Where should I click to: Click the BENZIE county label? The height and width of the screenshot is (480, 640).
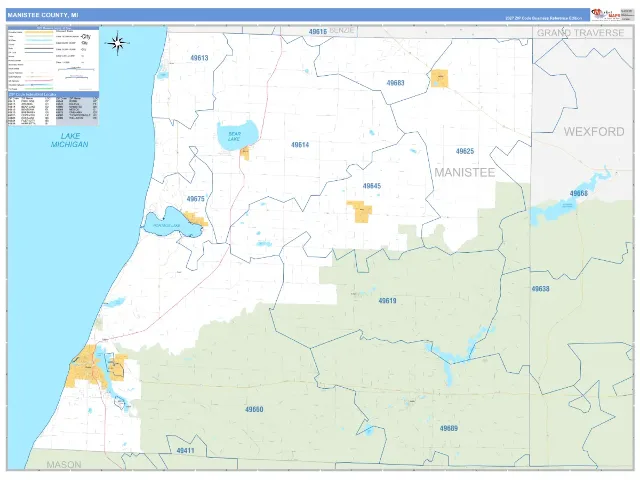(342, 31)
